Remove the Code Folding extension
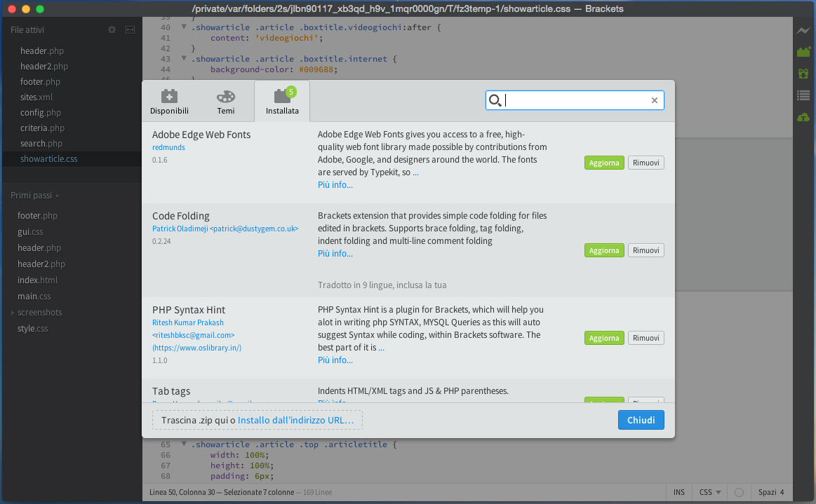The height and width of the screenshot is (504, 816). (x=646, y=250)
